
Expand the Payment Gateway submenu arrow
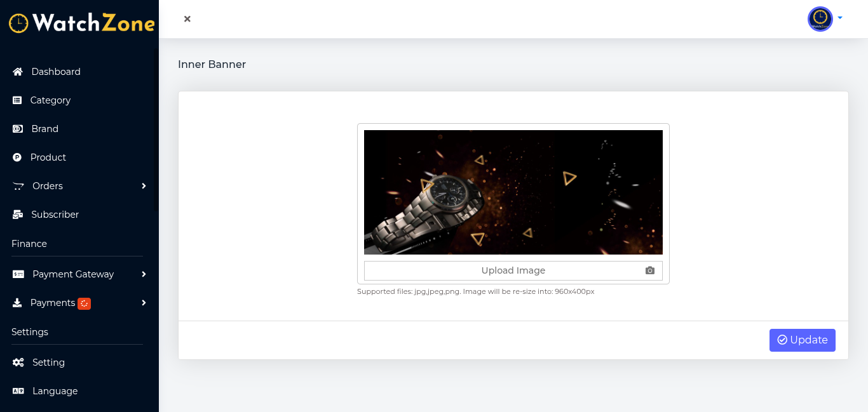(144, 274)
